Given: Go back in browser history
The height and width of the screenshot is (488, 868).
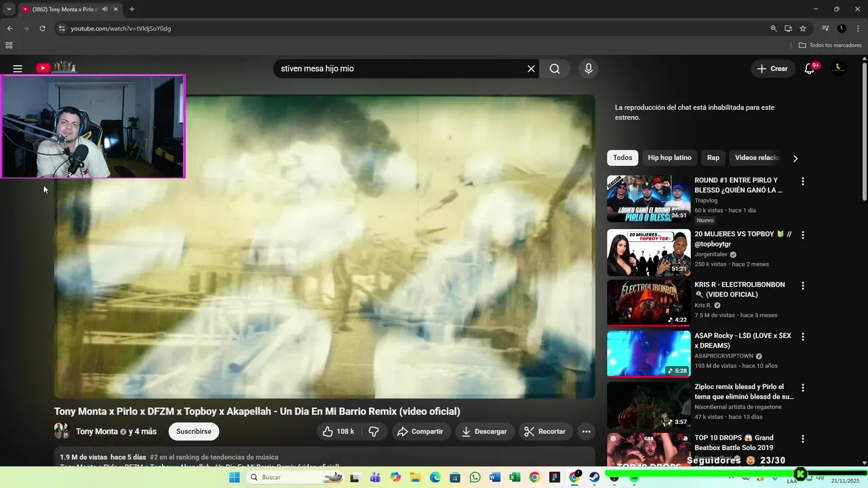Looking at the screenshot, I should (9, 28).
